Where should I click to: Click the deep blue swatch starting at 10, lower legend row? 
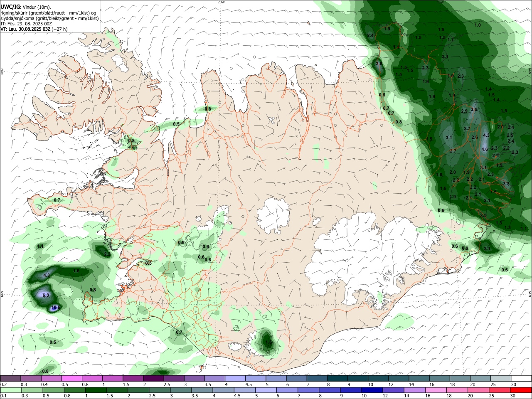[x=372, y=390]
